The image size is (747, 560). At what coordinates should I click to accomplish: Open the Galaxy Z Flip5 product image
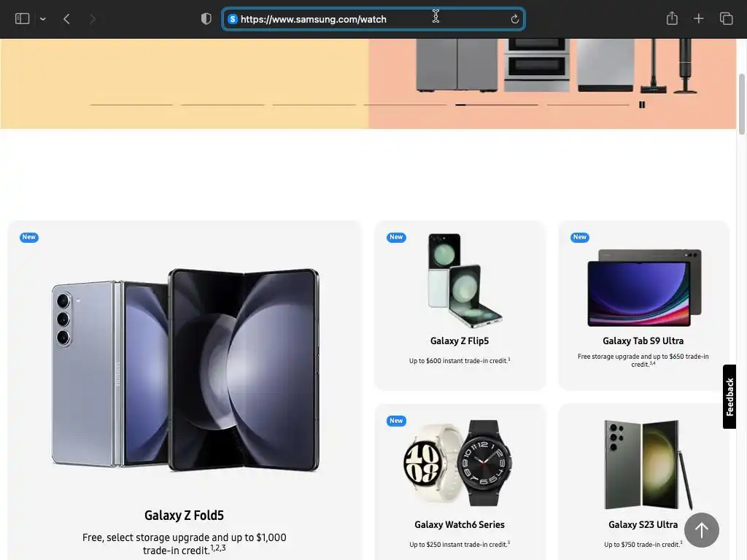[x=465, y=281]
